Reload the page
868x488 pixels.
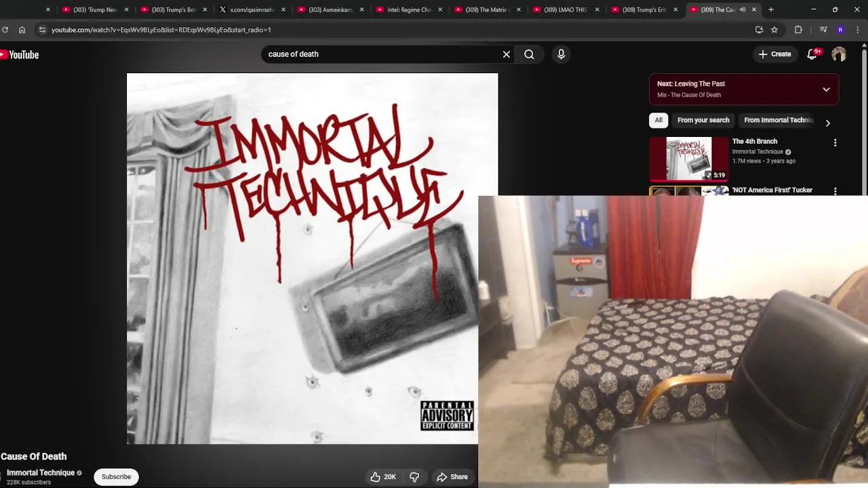pyautogui.click(x=5, y=30)
